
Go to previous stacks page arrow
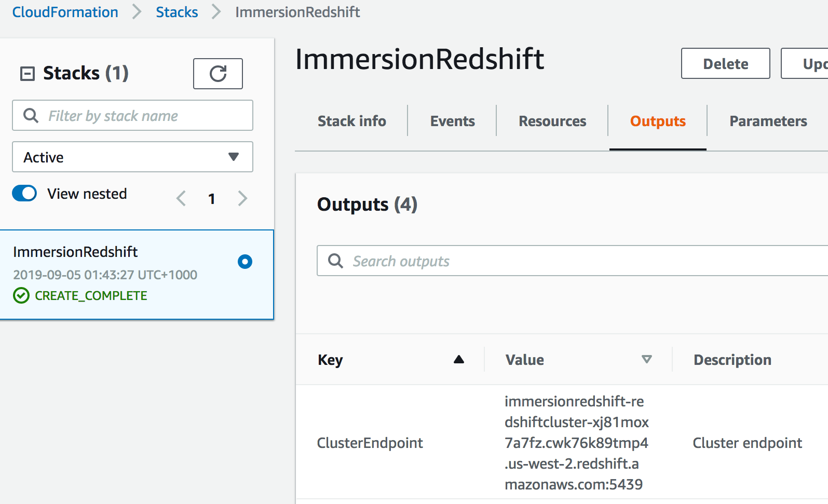pos(181,198)
